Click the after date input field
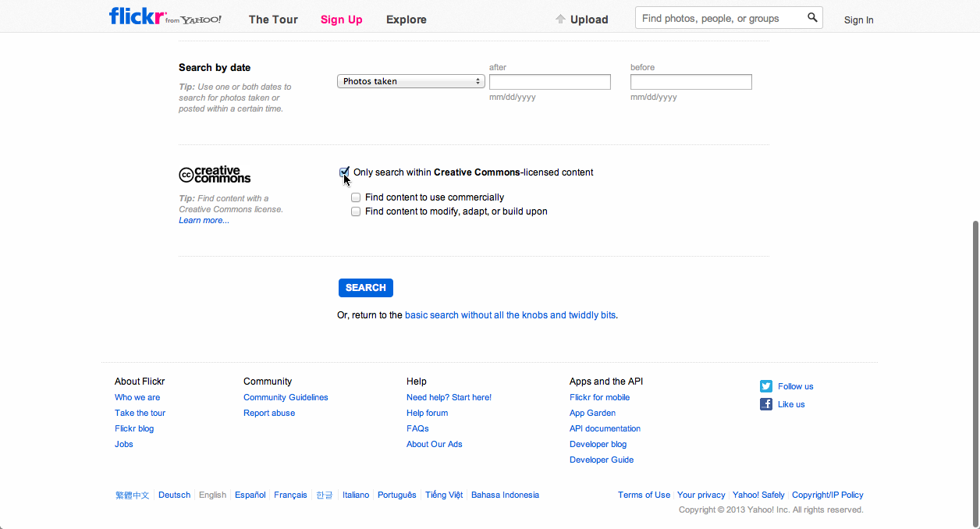 [x=549, y=82]
